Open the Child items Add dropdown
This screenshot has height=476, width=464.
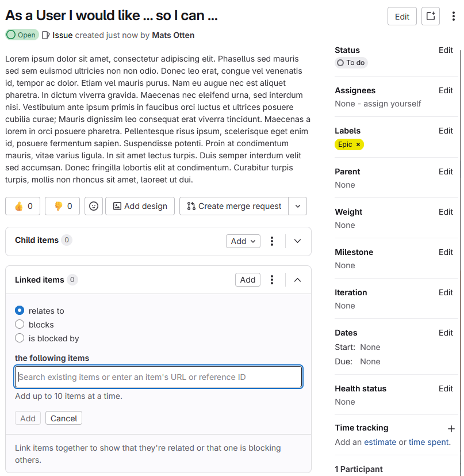[243, 241]
